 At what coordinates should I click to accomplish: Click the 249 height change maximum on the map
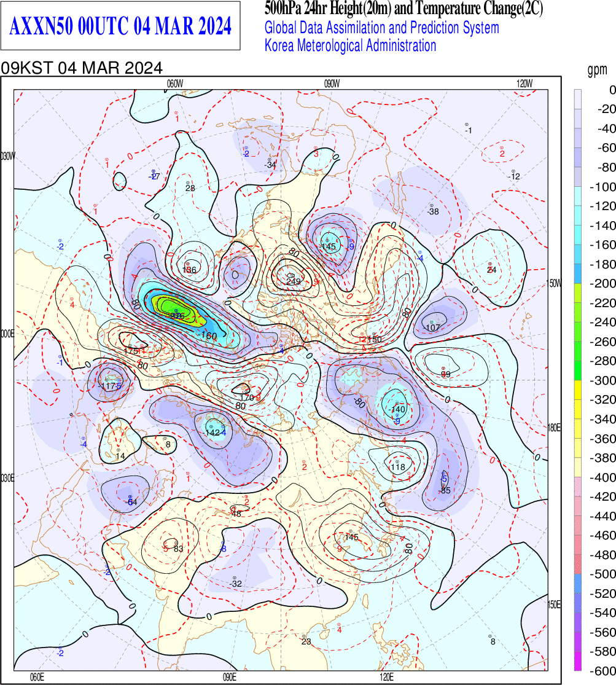(x=293, y=281)
